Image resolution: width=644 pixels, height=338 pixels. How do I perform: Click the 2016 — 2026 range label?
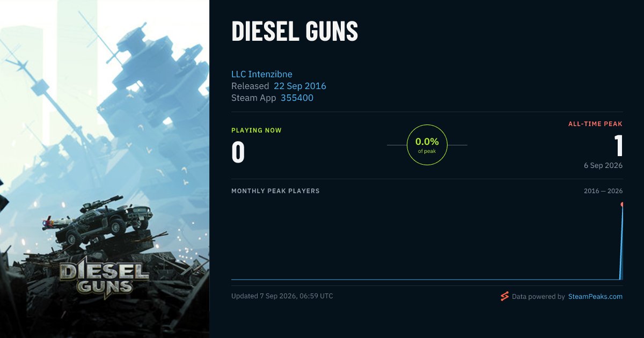(x=603, y=191)
